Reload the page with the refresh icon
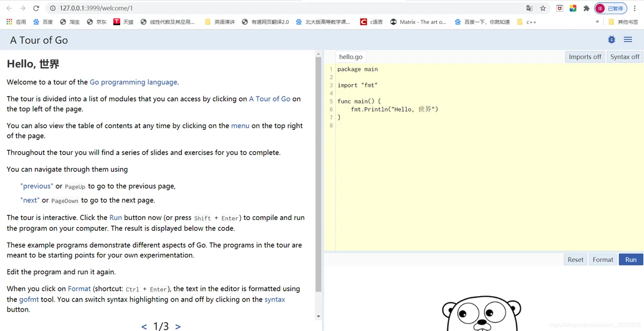Image resolution: width=644 pixels, height=331 pixels. (36, 8)
